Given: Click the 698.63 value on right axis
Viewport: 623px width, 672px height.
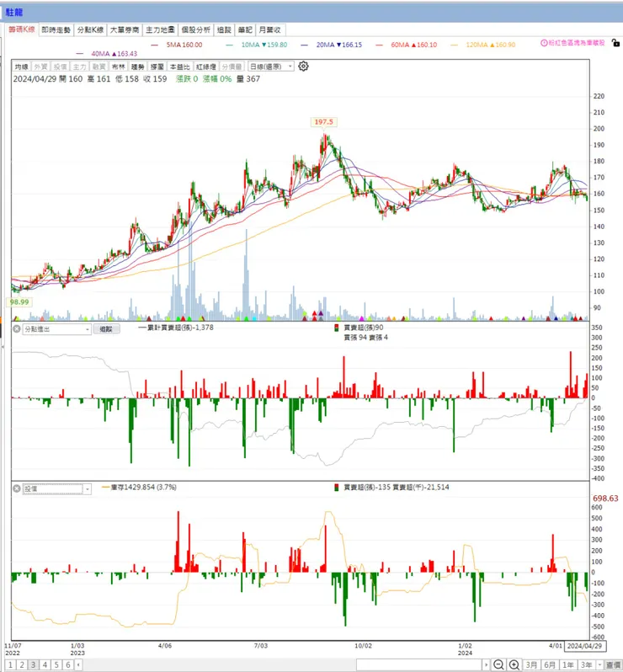Looking at the screenshot, I should point(605,499).
